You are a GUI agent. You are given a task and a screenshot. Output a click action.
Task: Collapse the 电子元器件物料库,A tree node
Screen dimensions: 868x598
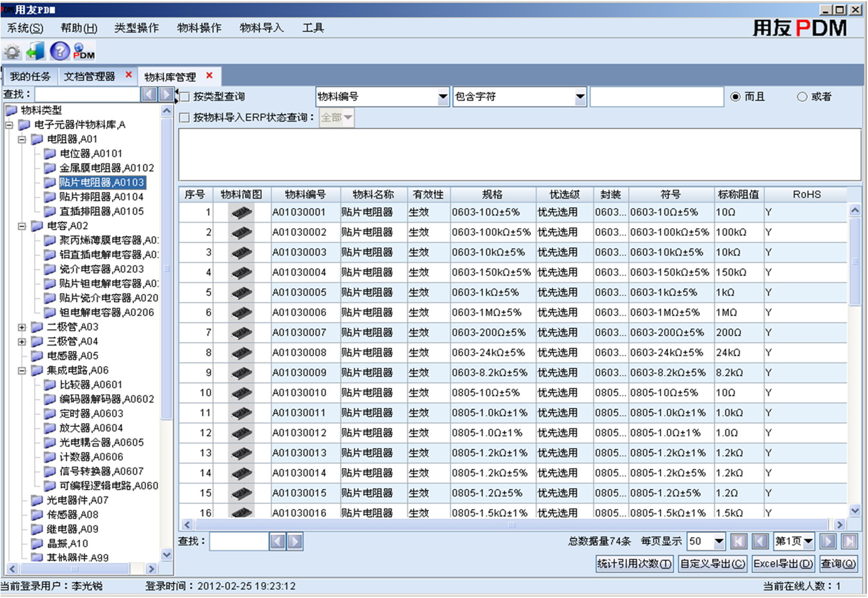pos(9,124)
